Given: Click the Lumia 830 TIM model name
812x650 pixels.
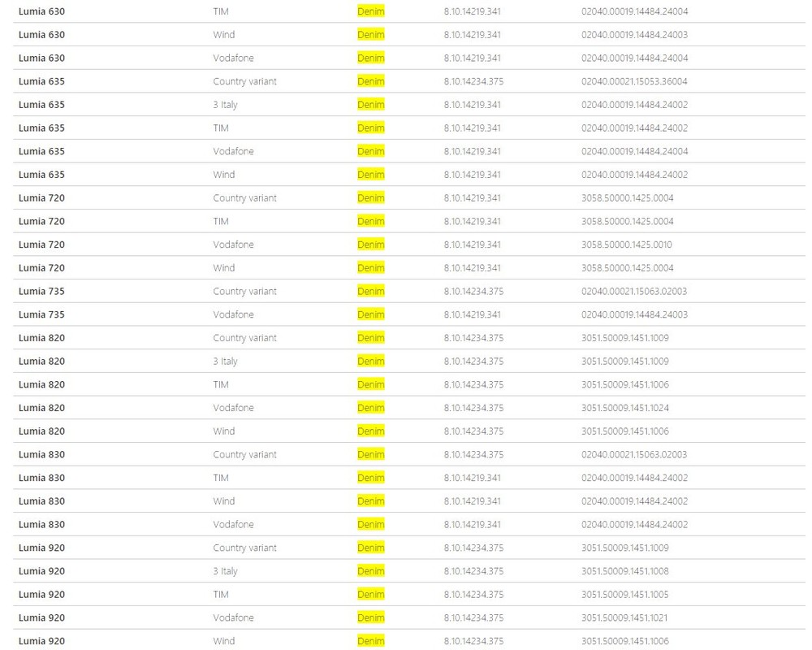Looking at the screenshot, I should (x=41, y=478).
